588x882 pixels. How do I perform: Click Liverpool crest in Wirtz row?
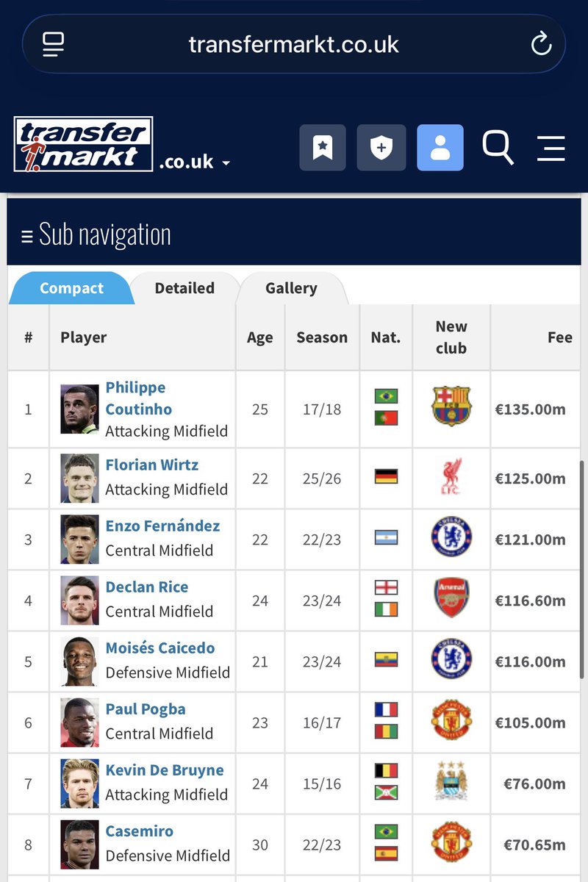pyautogui.click(x=451, y=477)
